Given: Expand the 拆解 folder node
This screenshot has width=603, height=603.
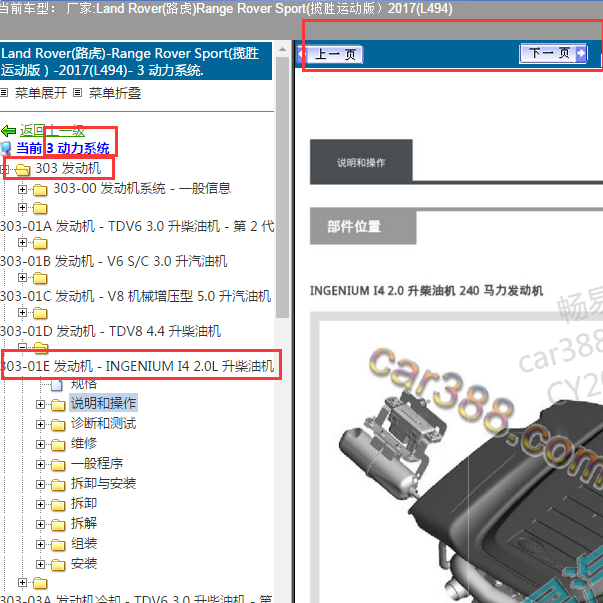Looking at the screenshot, I should click(40, 524).
